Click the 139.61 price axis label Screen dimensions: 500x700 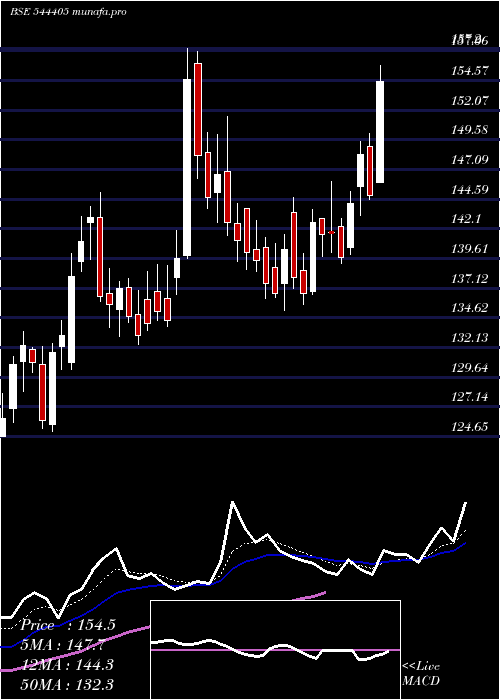click(470, 249)
